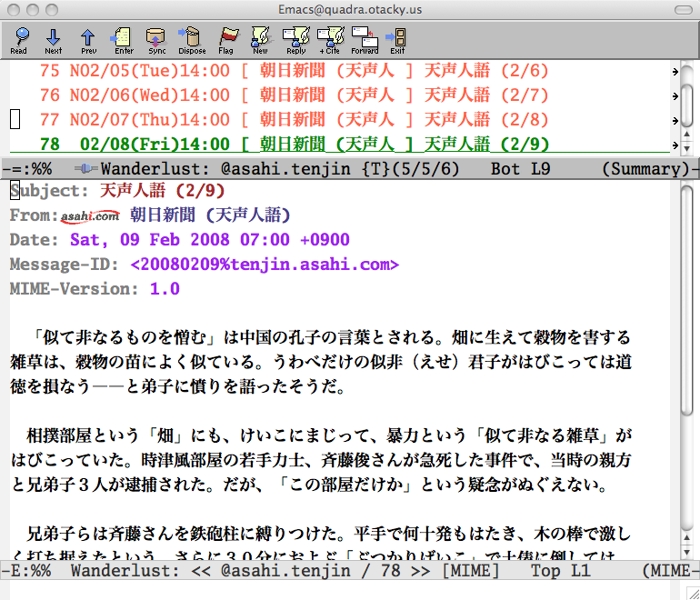The image size is (700, 600).
Task: Click the asahi.com logo in From header
Action: click(x=90, y=216)
